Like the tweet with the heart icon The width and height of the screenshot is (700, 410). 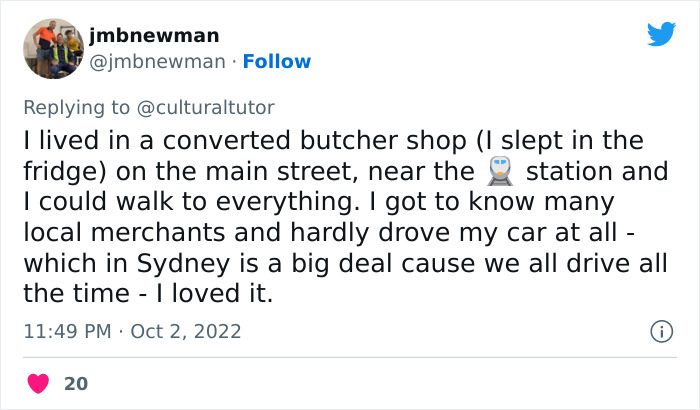tap(39, 384)
